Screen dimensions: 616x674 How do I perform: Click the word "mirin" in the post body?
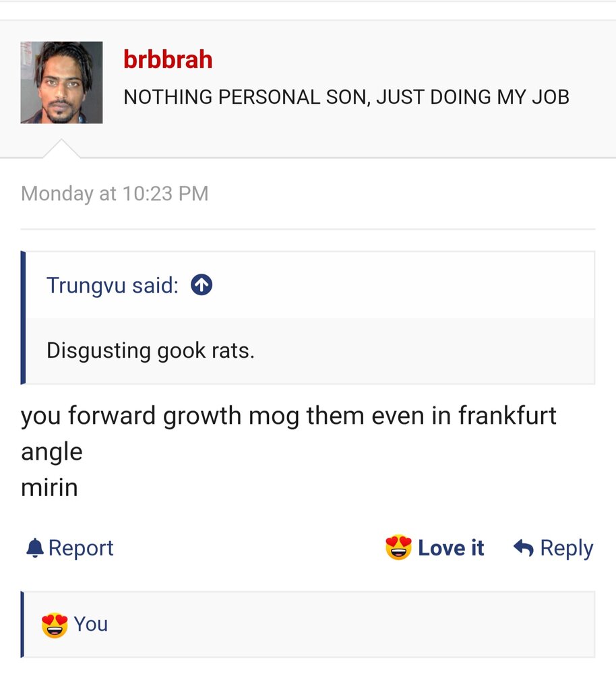49,488
